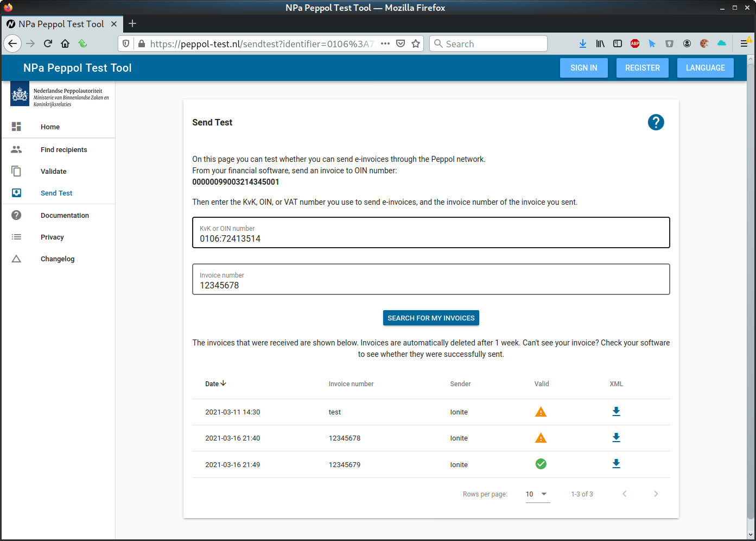The height and width of the screenshot is (541, 756).
Task: Download XML for invoice 12345679
Action: (616, 464)
